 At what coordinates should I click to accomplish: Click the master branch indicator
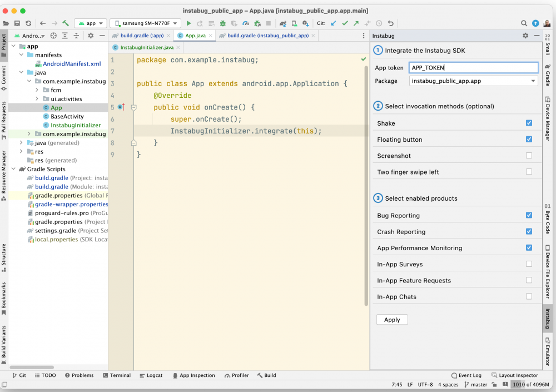(476, 385)
